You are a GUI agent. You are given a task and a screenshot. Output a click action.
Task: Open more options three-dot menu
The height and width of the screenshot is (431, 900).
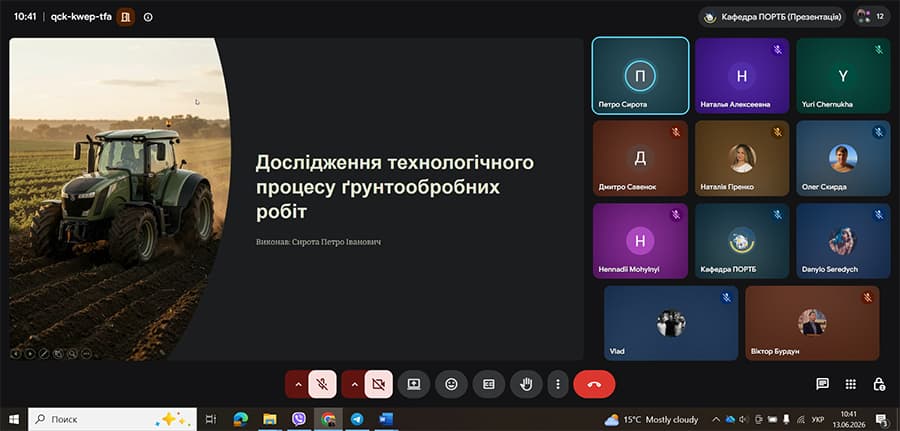click(x=557, y=385)
